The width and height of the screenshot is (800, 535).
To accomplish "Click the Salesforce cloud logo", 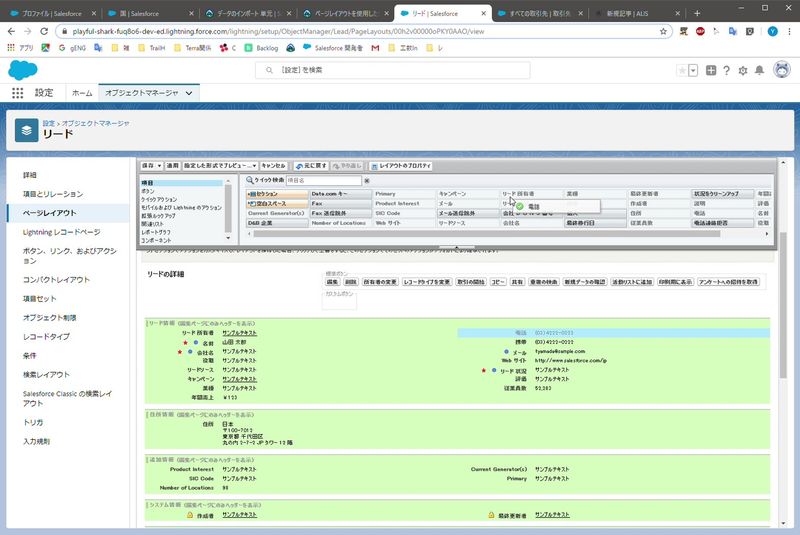I will 22,70.
